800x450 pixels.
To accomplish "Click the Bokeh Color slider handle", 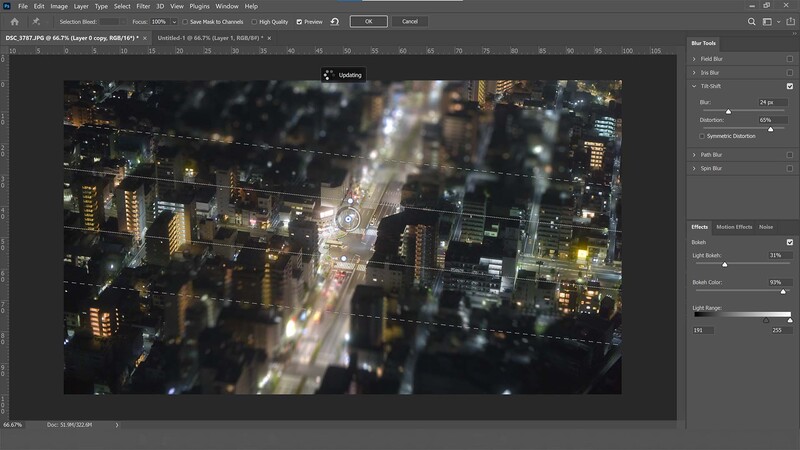I will (783, 291).
